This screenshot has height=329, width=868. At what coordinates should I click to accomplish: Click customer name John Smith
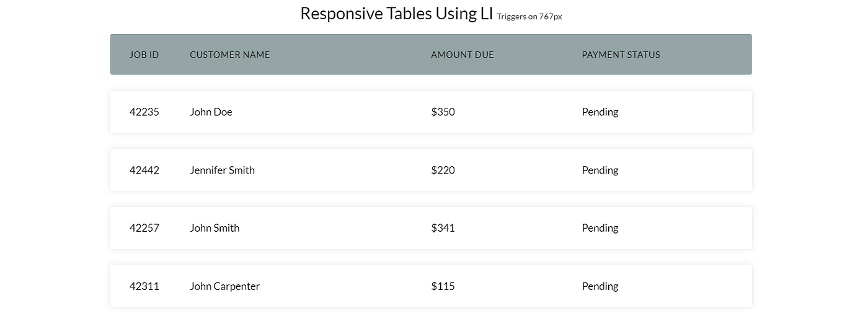click(x=215, y=228)
